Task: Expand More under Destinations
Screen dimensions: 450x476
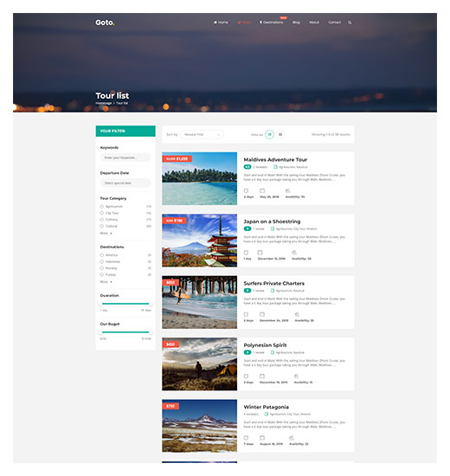Action: click(x=106, y=282)
